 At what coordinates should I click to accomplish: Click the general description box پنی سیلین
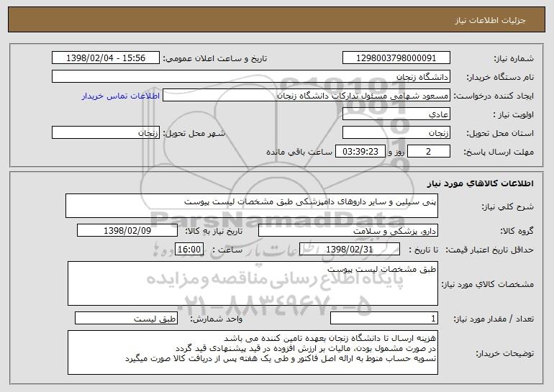point(252,206)
